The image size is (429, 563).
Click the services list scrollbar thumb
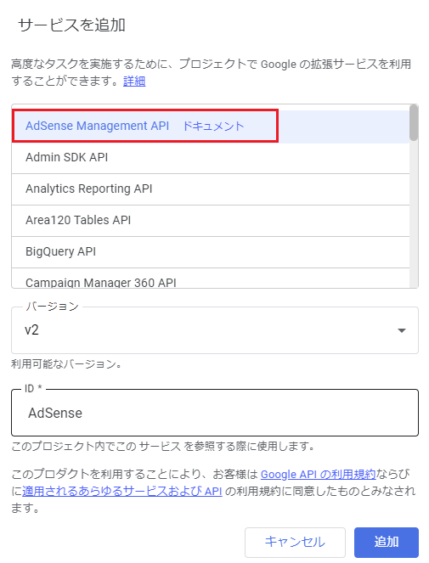click(x=414, y=122)
